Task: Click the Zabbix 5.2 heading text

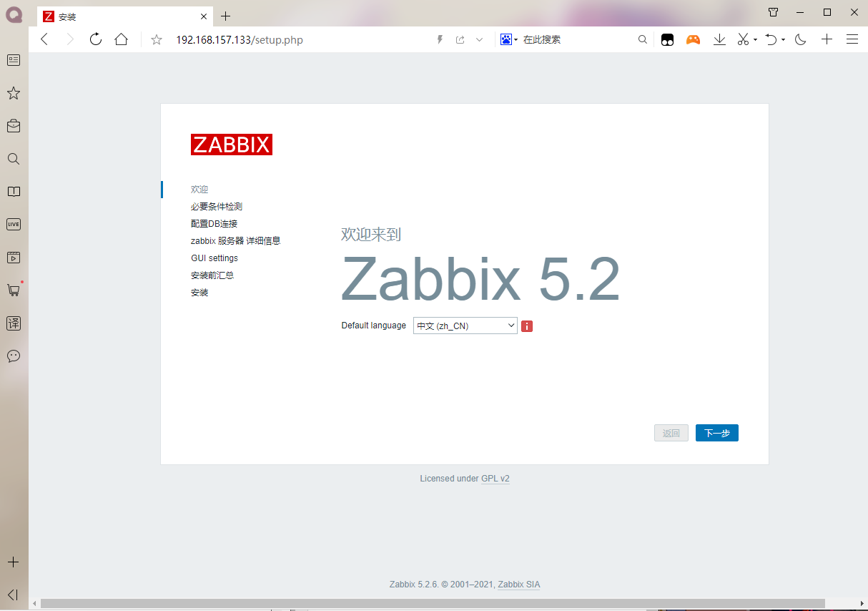Action: coord(480,279)
